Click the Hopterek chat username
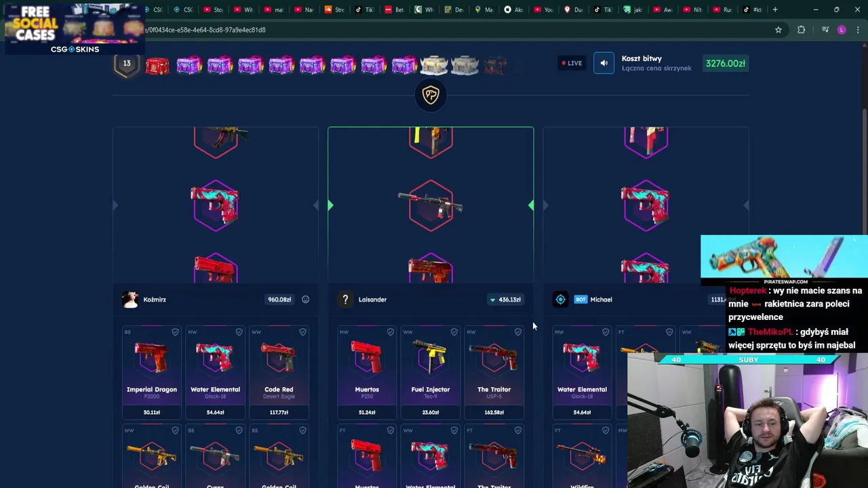868x488 pixels. [x=747, y=291]
